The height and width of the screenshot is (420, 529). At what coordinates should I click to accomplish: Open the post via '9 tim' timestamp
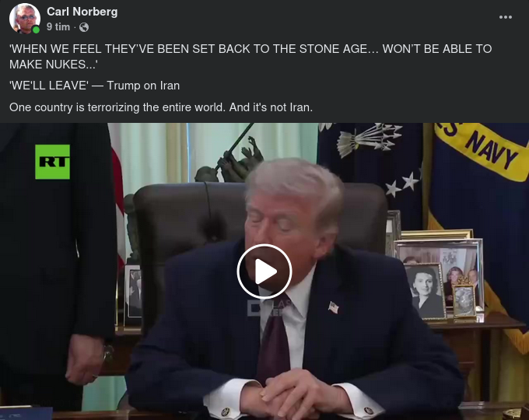click(x=58, y=27)
